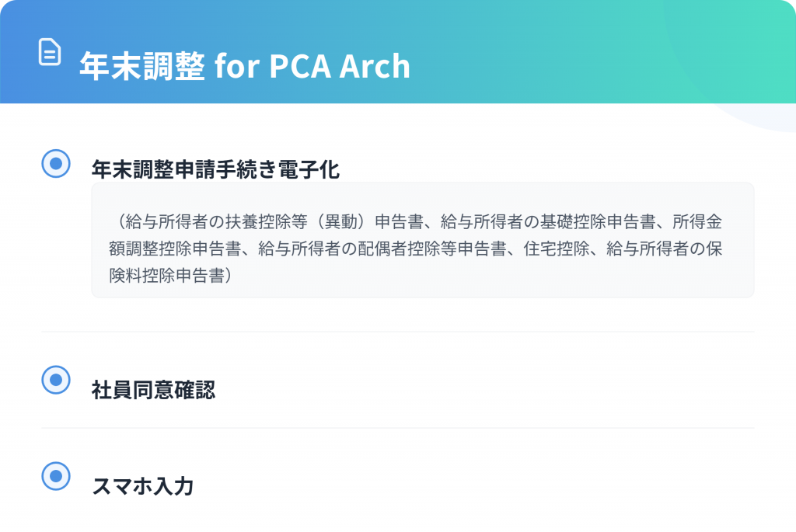Click 給与所得者の保険料控除申告書 in the description
The height and width of the screenshot is (532, 796).
669,249
